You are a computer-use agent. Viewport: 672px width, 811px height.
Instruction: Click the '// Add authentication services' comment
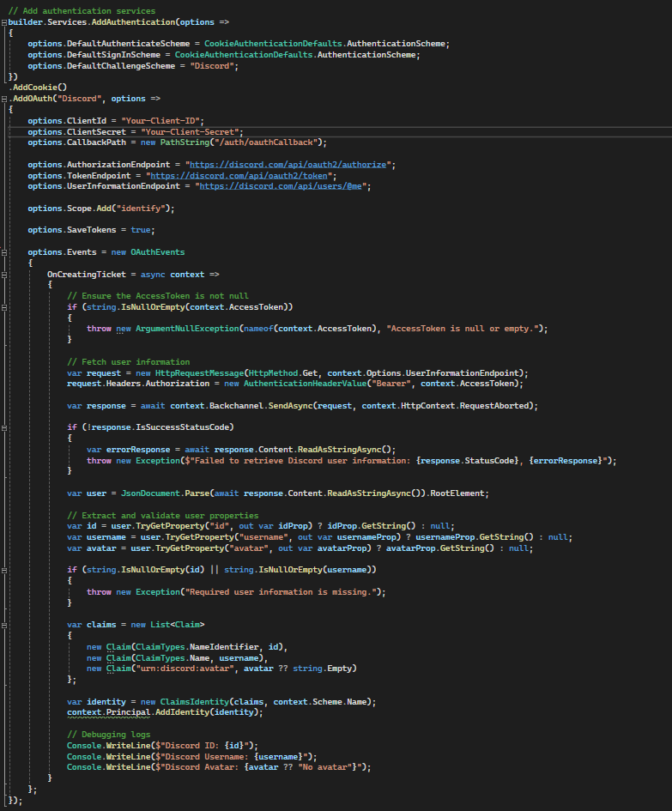tap(82, 11)
